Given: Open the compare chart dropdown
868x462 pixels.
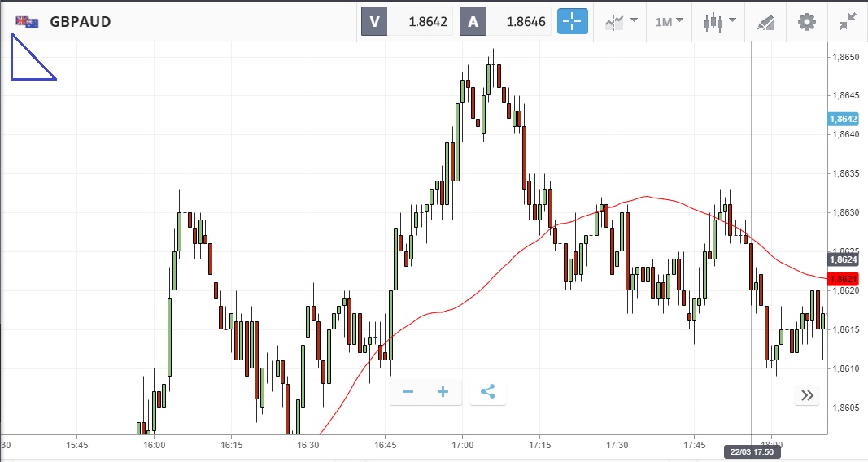Looking at the screenshot, I should tap(621, 21).
